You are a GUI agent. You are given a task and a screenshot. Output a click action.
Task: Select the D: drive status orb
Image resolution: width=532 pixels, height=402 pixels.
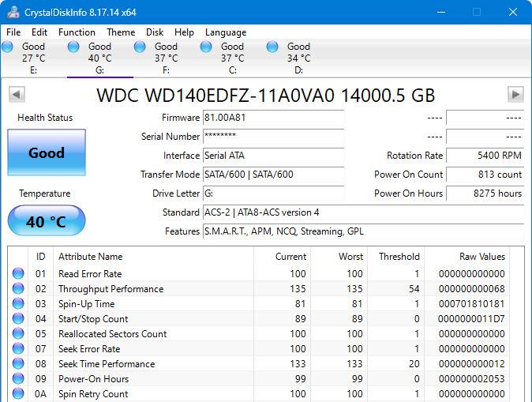273,47
